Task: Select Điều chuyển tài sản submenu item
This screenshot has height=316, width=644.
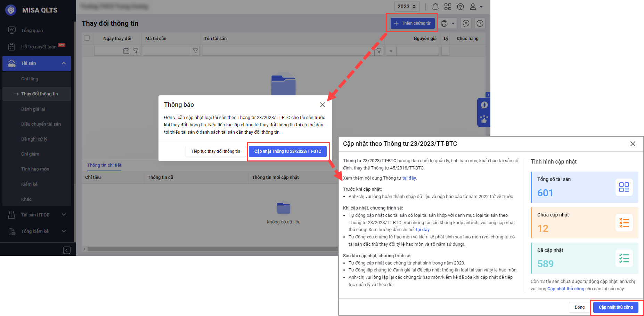Action: [41, 124]
